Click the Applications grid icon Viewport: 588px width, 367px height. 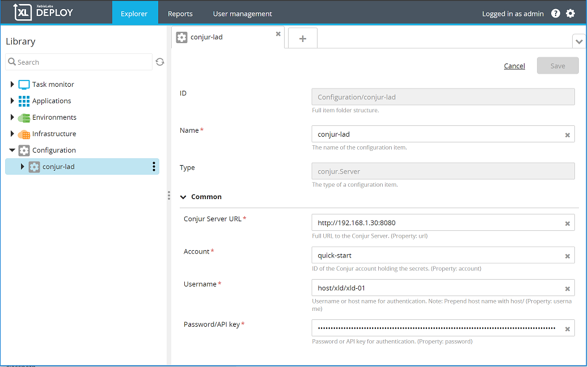point(24,101)
